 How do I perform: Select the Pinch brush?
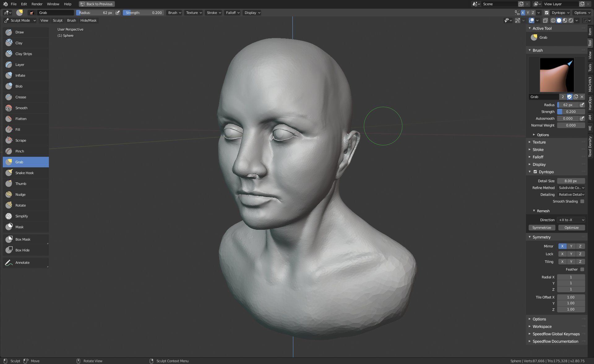tap(19, 151)
